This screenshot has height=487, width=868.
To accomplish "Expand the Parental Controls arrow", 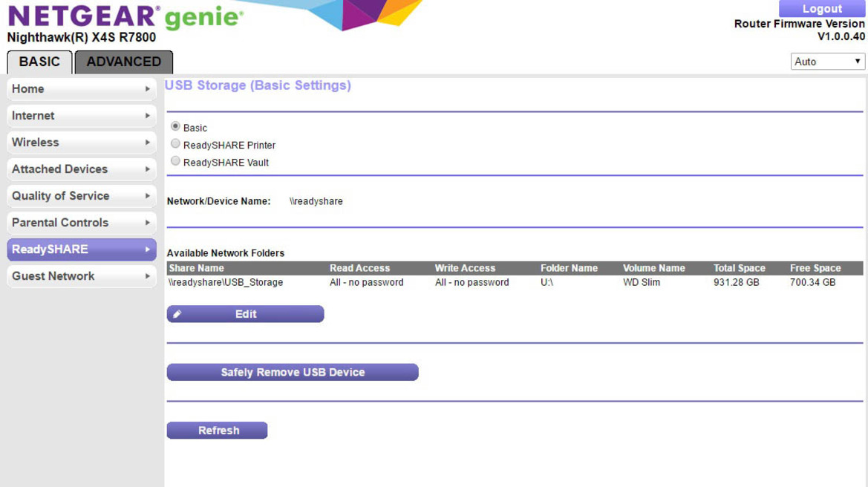I will tap(147, 223).
